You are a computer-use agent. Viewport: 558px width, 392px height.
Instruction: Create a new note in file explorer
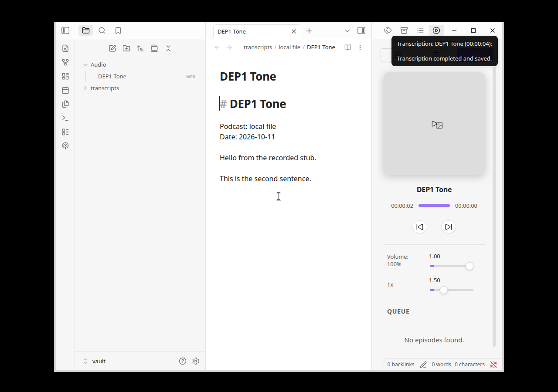(112, 48)
